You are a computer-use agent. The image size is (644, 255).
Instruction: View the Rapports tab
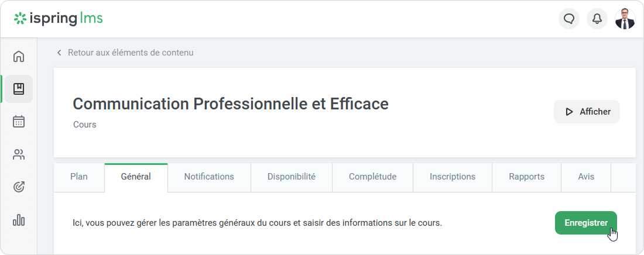[526, 177]
